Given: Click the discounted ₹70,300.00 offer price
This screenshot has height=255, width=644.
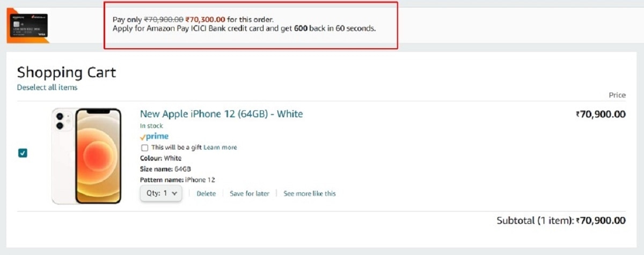Looking at the screenshot, I should 205,20.
